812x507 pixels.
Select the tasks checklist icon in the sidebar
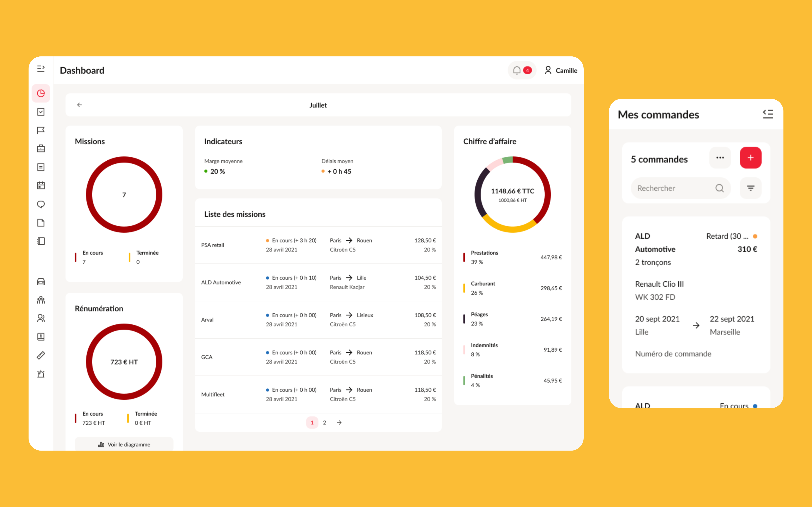[x=41, y=112]
